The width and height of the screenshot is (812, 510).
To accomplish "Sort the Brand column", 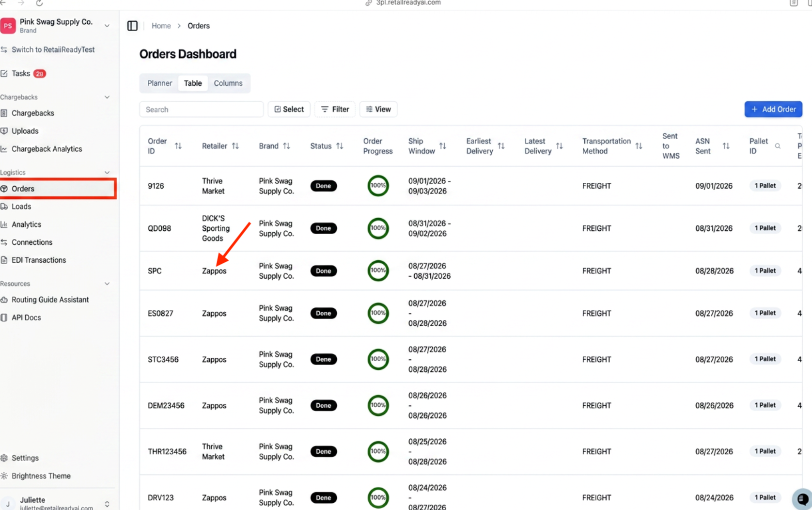I will tap(287, 146).
